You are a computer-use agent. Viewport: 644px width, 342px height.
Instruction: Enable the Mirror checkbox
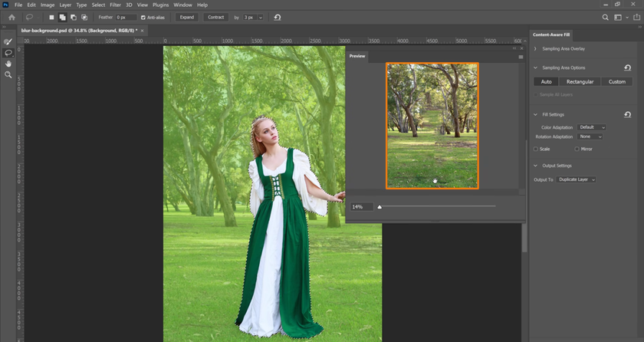(x=577, y=149)
